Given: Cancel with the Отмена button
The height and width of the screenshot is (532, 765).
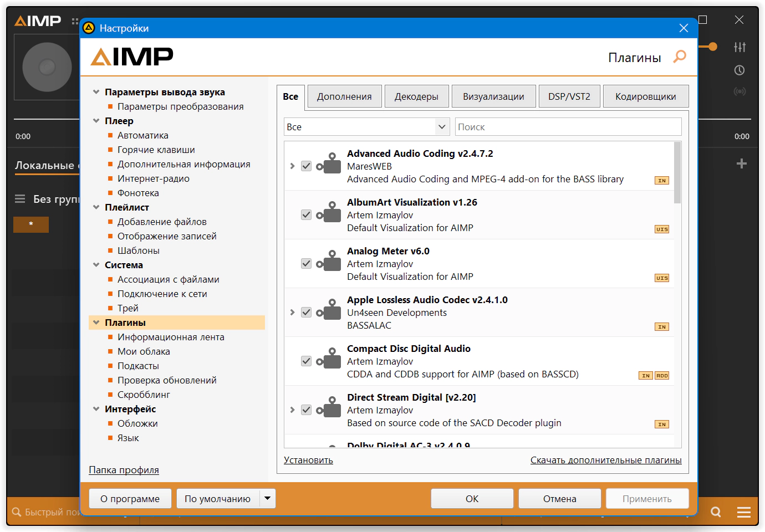Looking at the screenshot, I should [560, 499].
